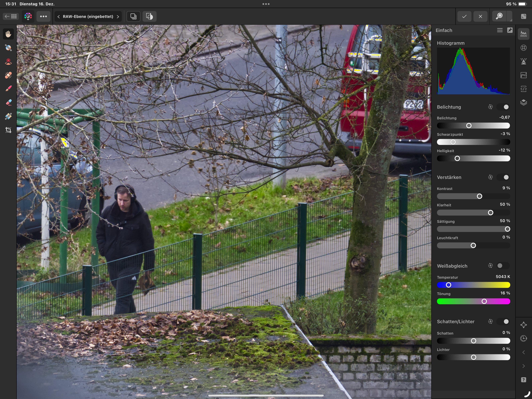Open the tone curves panel icon

click(x=524, y=75)
